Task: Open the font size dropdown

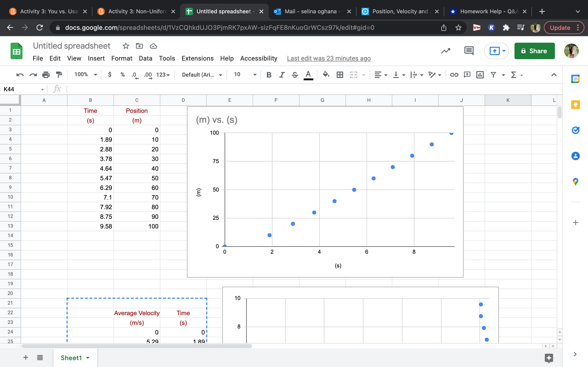Action: [x=254, y=75]
